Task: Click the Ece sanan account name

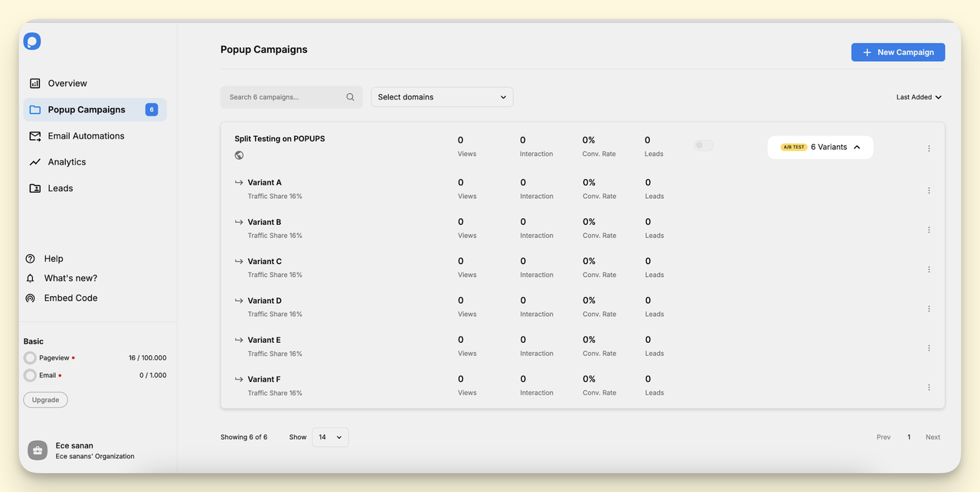Action: [x=74, y=445]
